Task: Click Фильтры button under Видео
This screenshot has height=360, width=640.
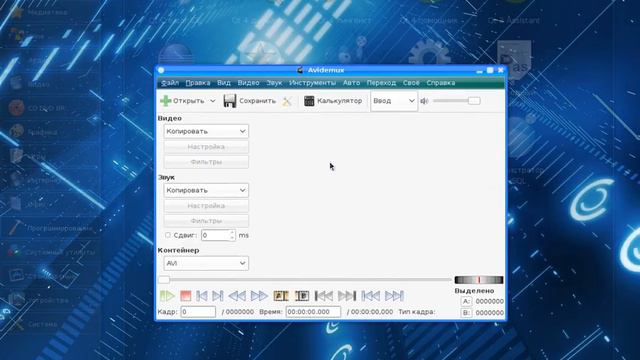Action: click(206, 162)
